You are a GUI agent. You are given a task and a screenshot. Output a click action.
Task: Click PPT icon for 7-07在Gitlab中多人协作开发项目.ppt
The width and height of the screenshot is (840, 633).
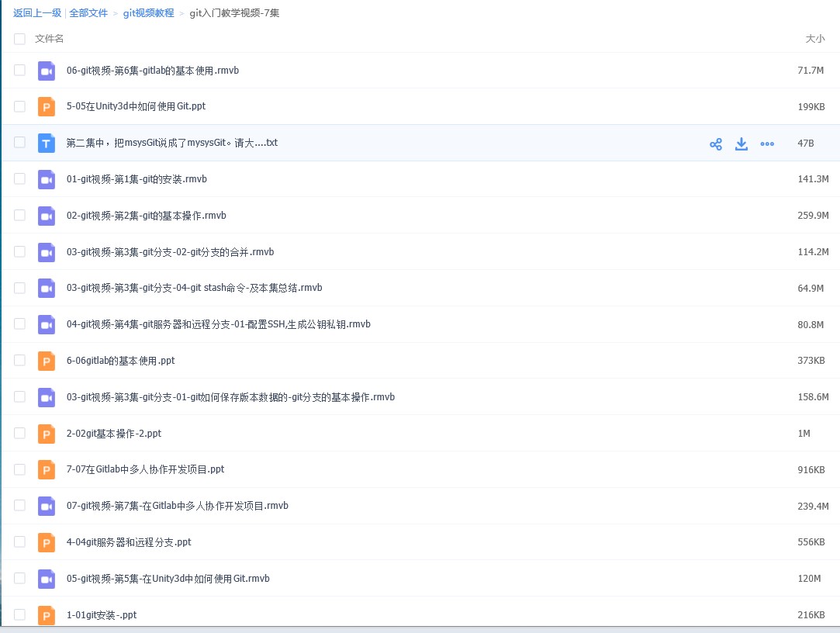tap(47, 470)
